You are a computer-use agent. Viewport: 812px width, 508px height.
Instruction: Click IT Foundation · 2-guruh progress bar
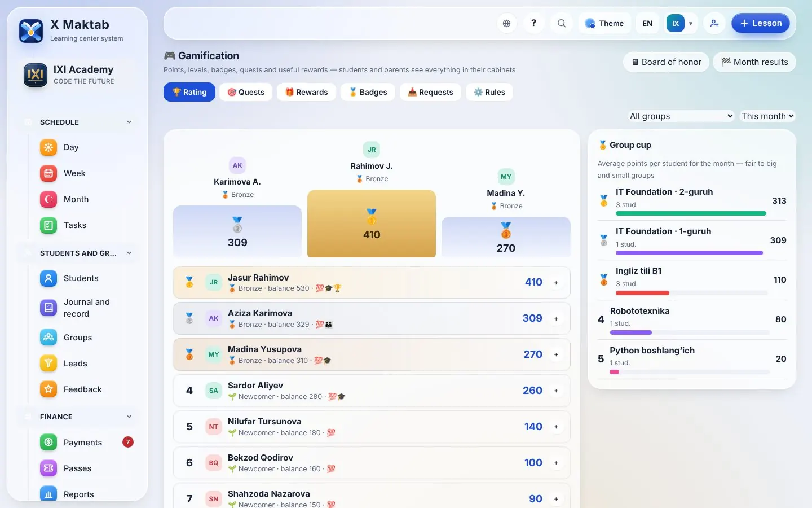point(691,214)
